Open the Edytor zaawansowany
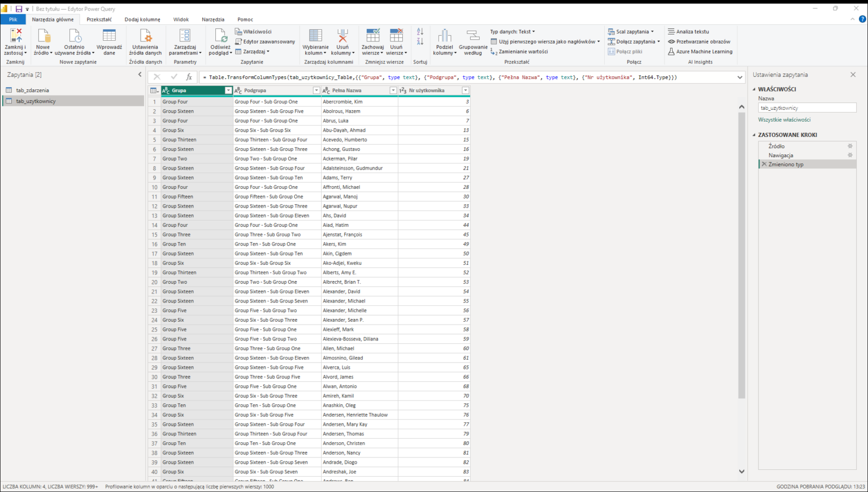 (266, 41)
